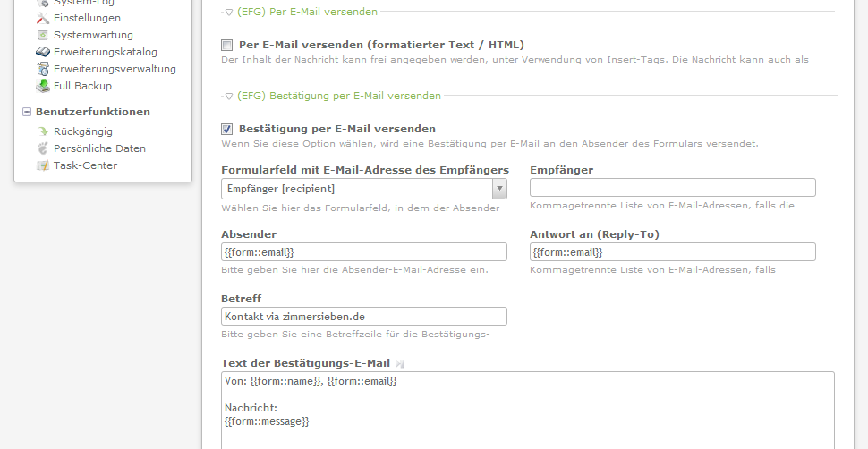Focus the empty Empfänger text field
868x449 pixels.
pyautogui.click(x=673, y=187)
